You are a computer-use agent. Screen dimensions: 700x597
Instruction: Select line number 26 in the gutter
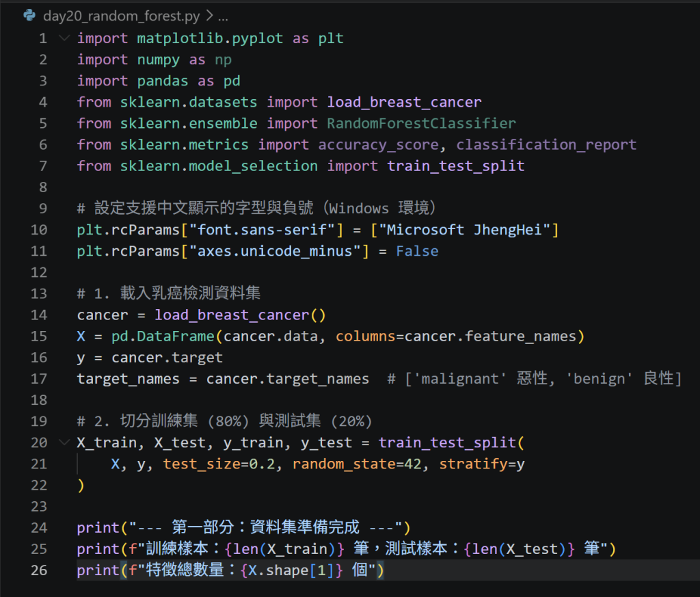click(x=39, y=570)
